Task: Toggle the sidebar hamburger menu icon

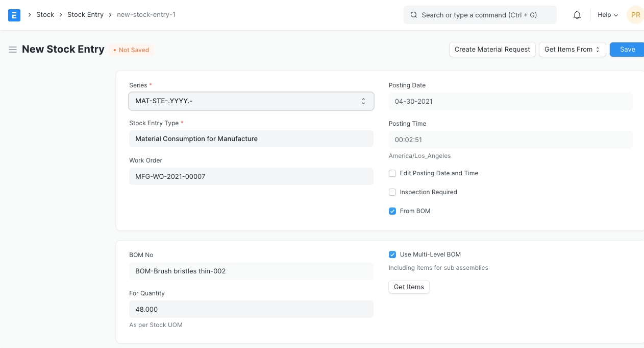Action: coord(13,50)
